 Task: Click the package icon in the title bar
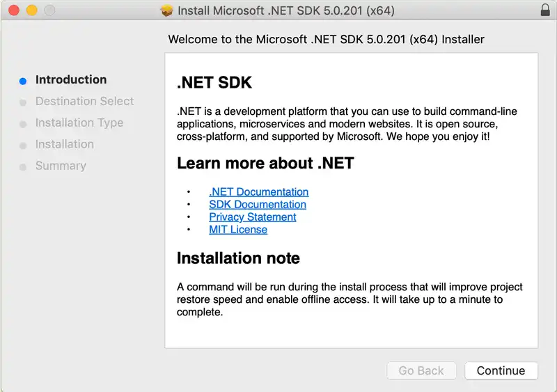click(166, 10)
